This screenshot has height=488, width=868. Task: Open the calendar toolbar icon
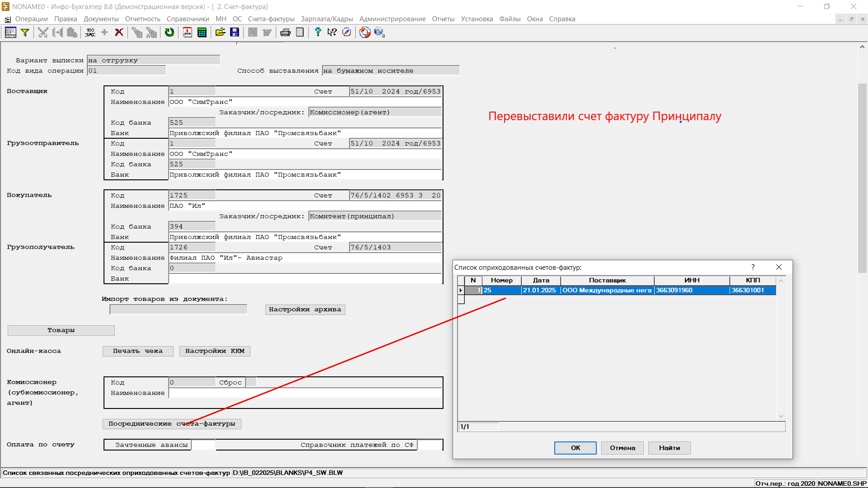[188, 33]
